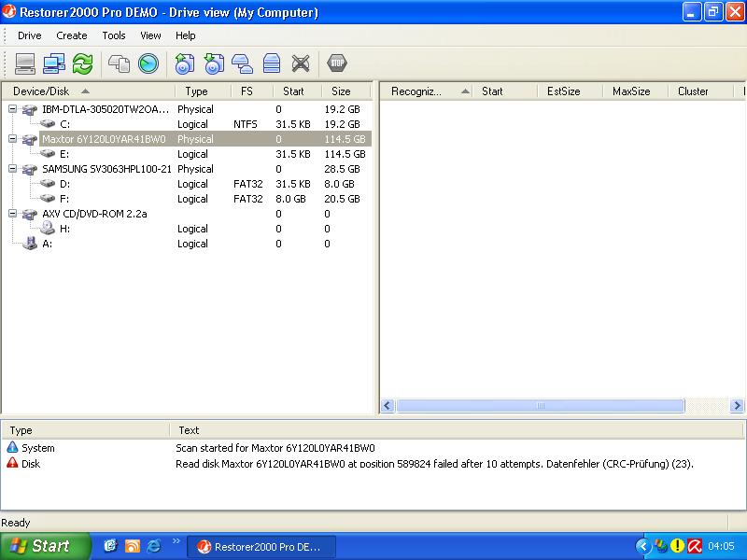Click the right-pane scrollbar right arrow
Screen dimensions: 747x560
737,406
